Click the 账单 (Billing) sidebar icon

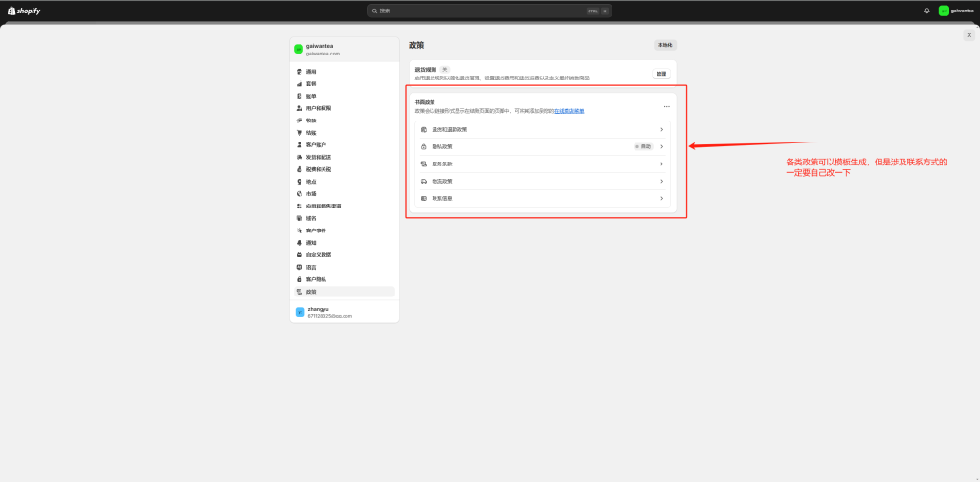click(x=300, y=96)
